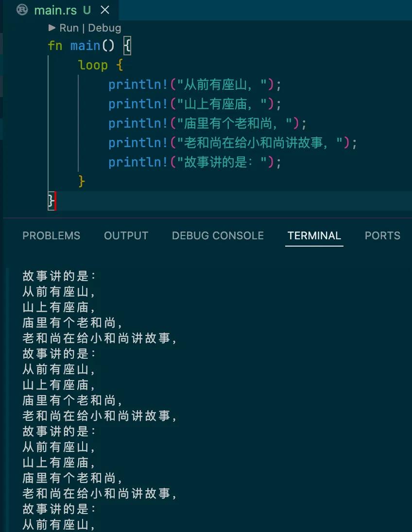Click the terminal output line 从前有座山
Viewport: 412px width, 532px height.
tap(58, 292)
